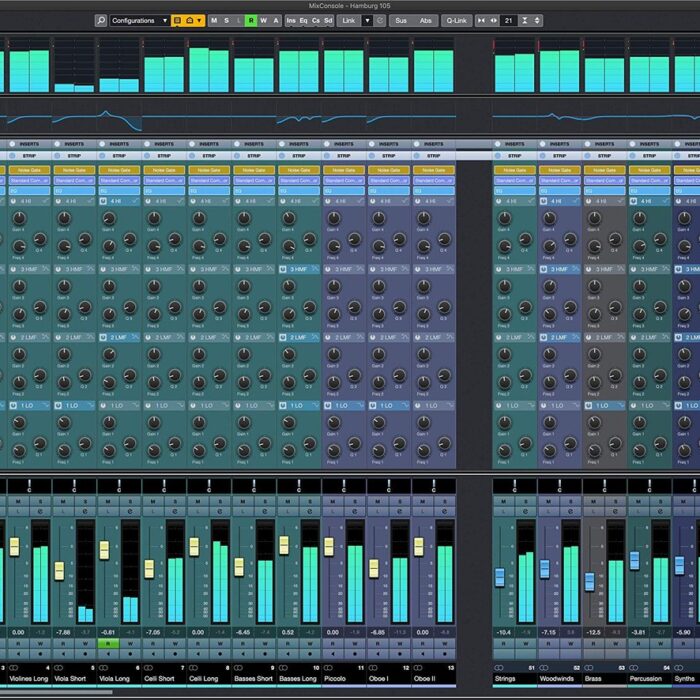Bypass all sends with Sd button
This screenshot has width=700, height=700.
click(x=328, y=21)
